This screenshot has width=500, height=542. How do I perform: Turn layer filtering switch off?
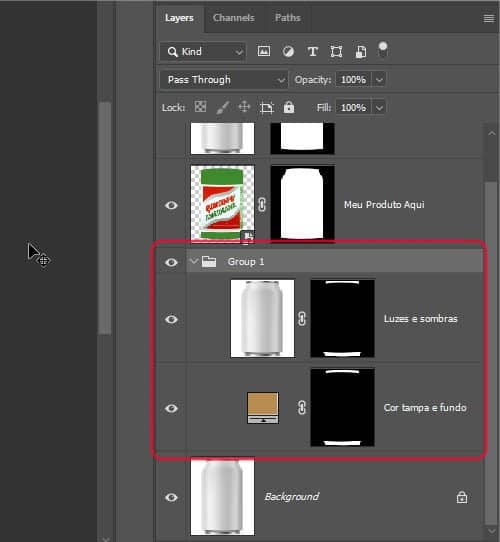click(383, 49)
